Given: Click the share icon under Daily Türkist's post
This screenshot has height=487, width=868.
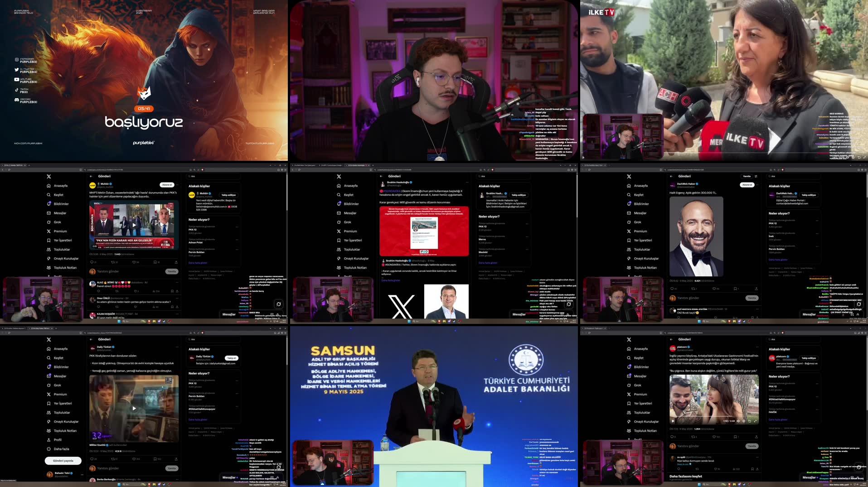Looking at the screenshot, I should point(176,459).
